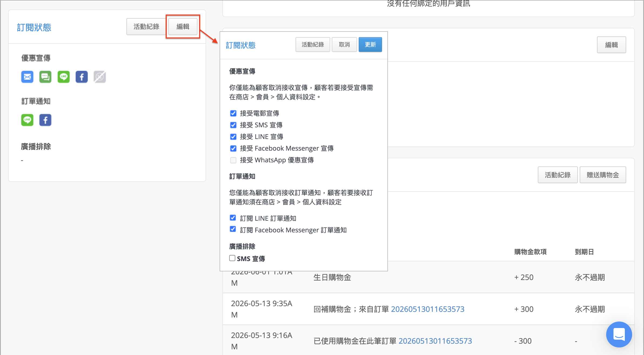Uncheck 接受 Facebook Messenger 宣傳 checkbox
Viewport: 644px width, 355px height.
pos(233,148)
